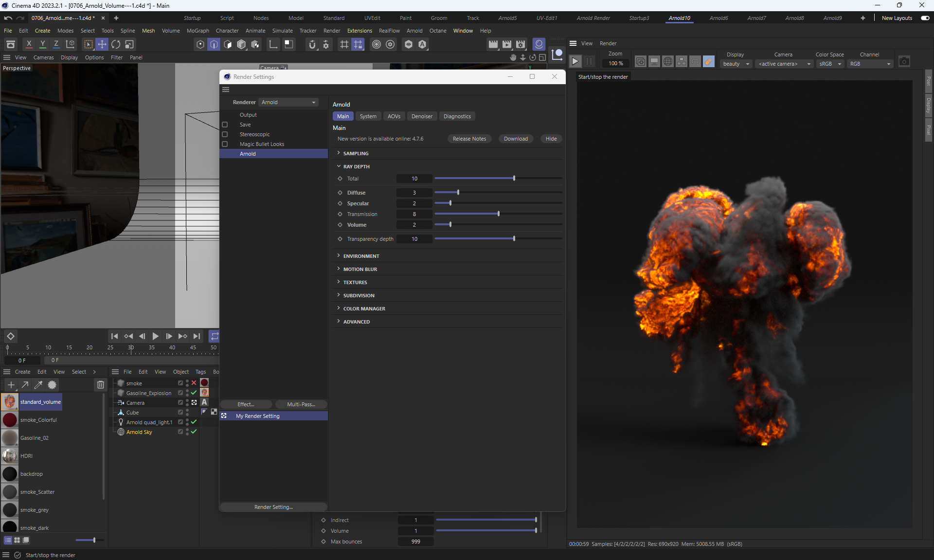Expand the SAMPLING section
The image size is (934, 560).
click(x=356, y=153)
